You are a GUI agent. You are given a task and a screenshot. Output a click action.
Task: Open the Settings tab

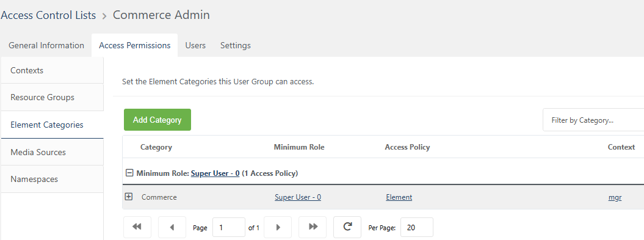click(236, 45)
